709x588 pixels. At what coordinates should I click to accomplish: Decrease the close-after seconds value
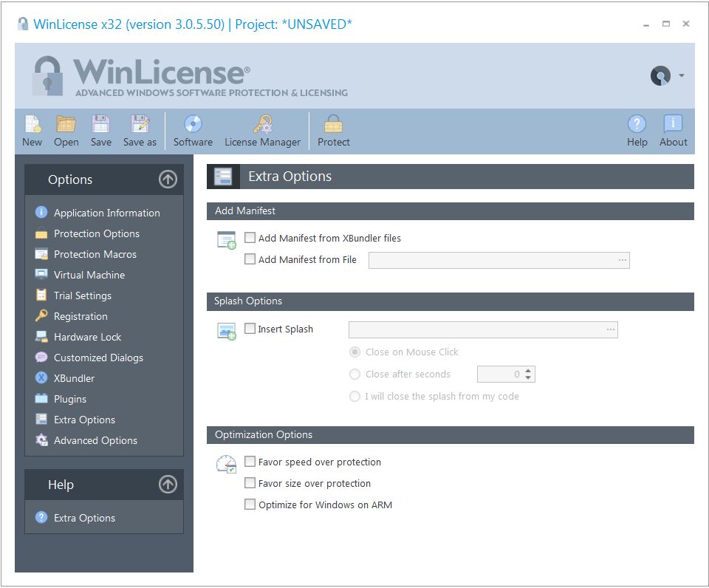point(528,377)
